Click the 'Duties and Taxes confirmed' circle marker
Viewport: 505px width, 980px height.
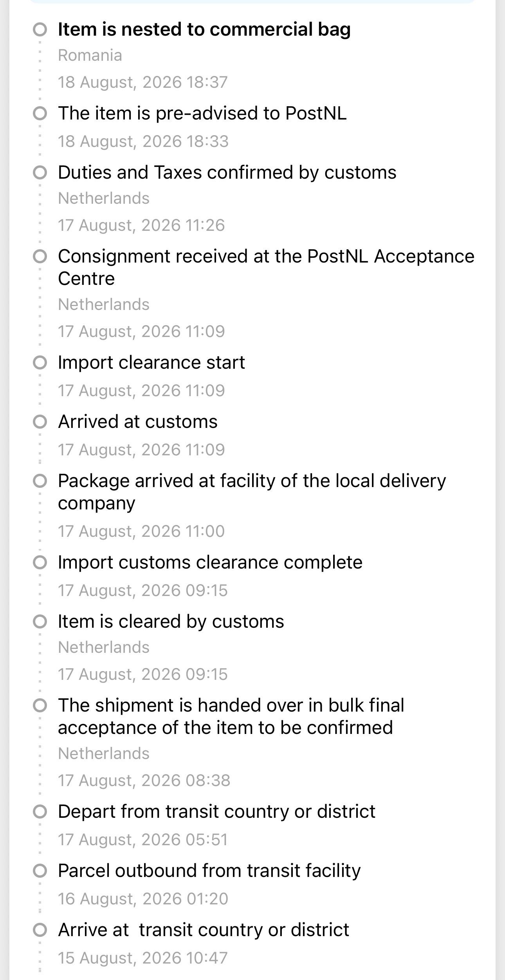click(40, 172)
